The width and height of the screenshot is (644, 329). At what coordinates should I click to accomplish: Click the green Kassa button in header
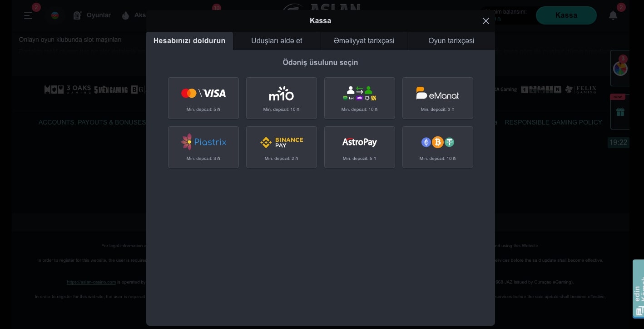click(566, 15)
